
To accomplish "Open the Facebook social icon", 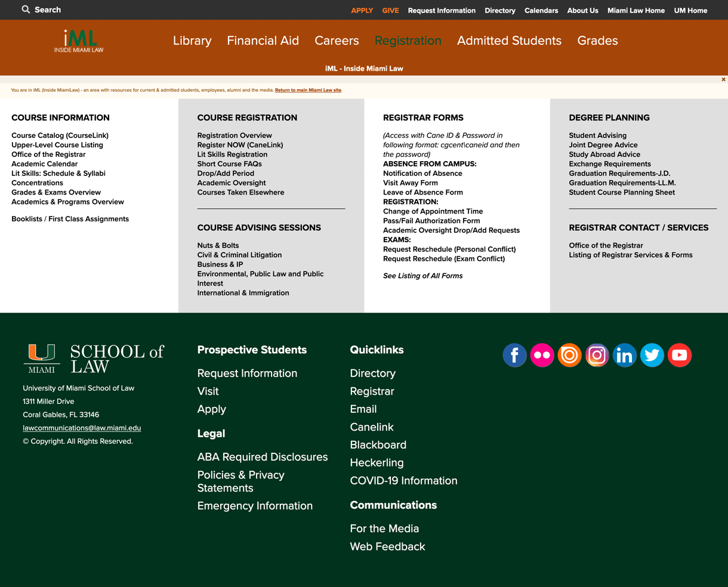I will (514, 355).
